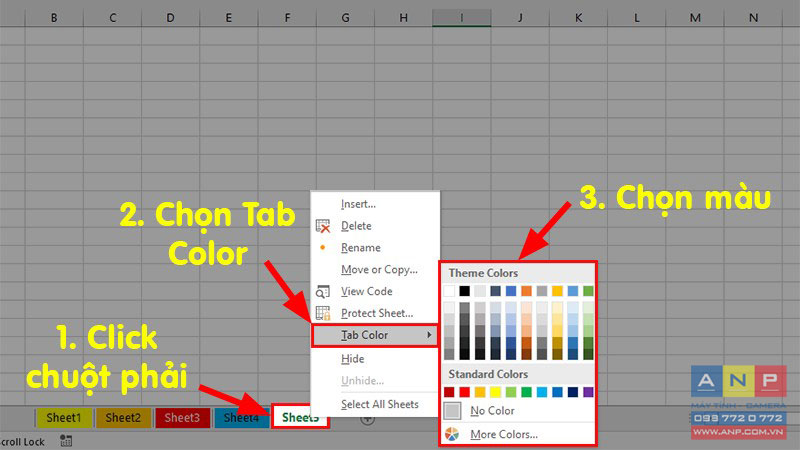The height and width of the screenshot is (450, 800).
Task: Pick dark blue-gray in top Theme Colors row
Action: coord(495,291)
